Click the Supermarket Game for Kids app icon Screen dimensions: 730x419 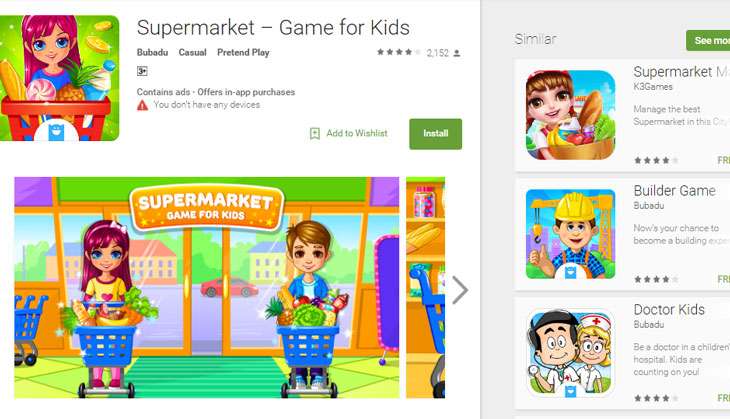click(x=60, y=78)
